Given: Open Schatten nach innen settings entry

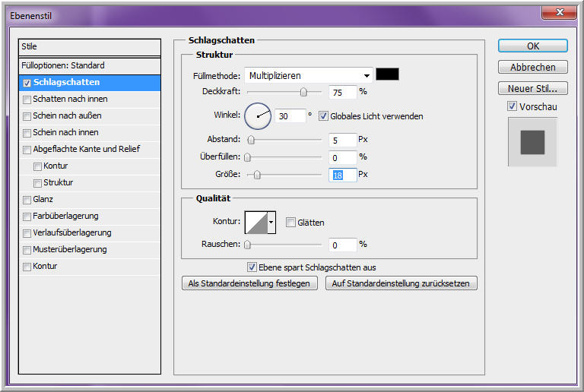Looking at the screenshot, I should 90,100.
